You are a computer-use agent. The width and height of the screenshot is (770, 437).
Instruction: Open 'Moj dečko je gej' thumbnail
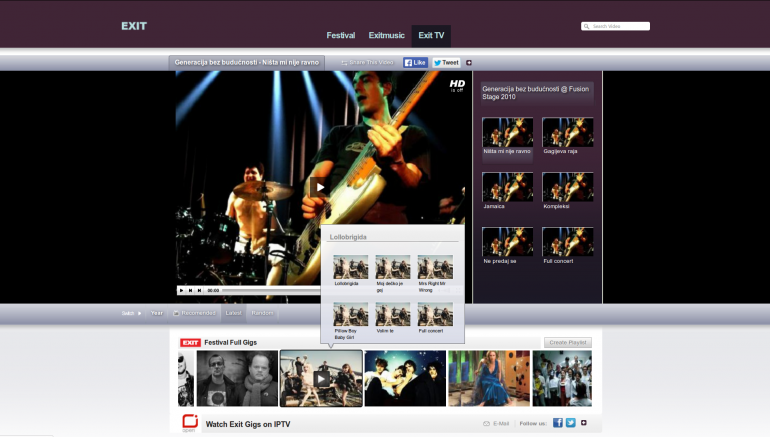[393, 267]
